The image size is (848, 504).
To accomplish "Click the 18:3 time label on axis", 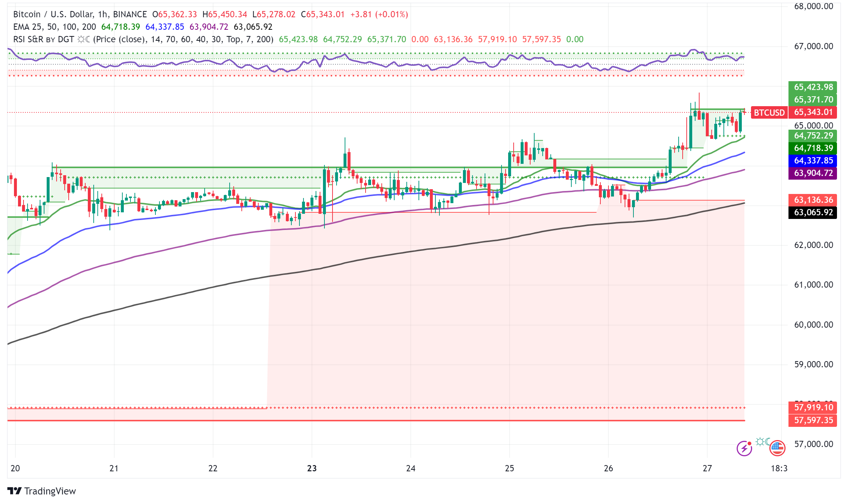I will click(779, 468).
